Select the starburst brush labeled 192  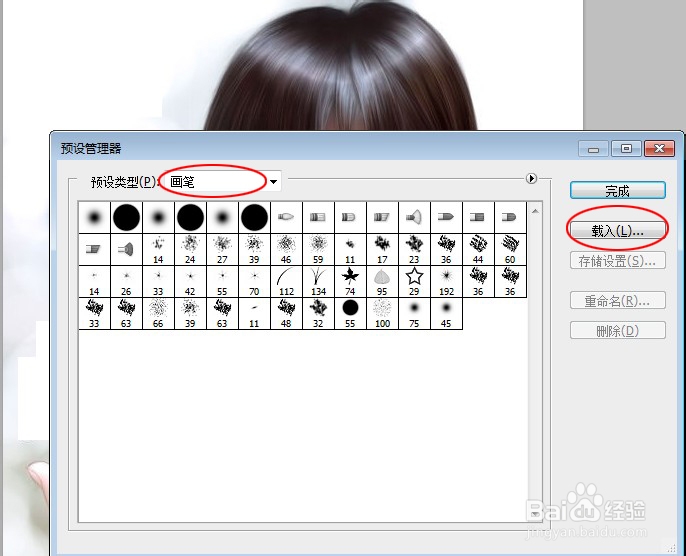(x=446, y=282)
